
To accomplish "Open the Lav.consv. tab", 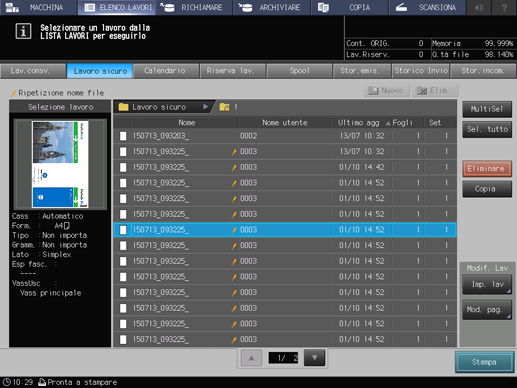I will [33, 71].
